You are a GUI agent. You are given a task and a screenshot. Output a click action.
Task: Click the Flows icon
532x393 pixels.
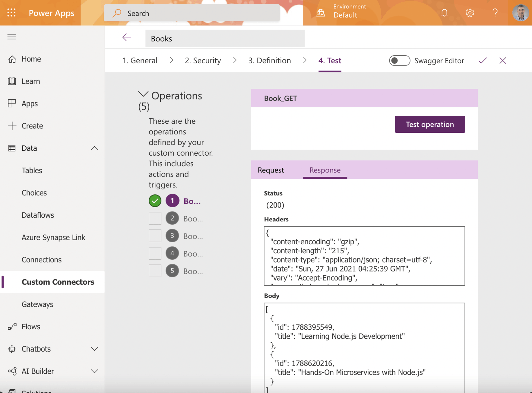click(12, 327)
